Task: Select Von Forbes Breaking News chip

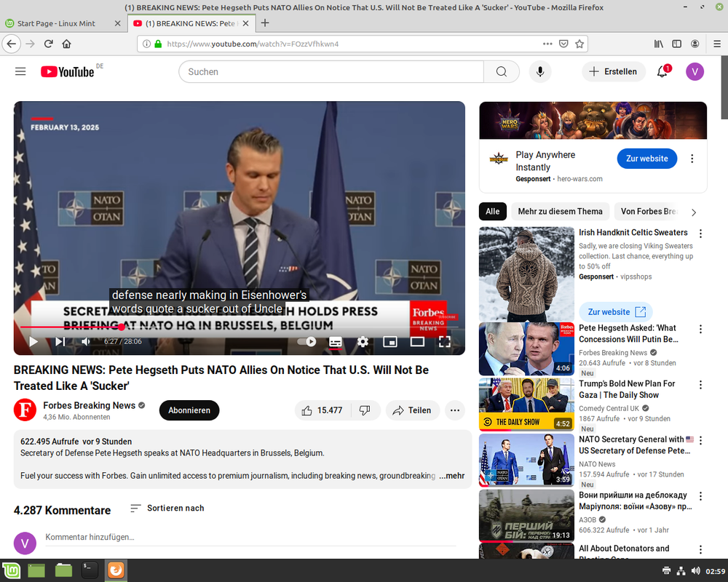Action: (x=648, y=212)
